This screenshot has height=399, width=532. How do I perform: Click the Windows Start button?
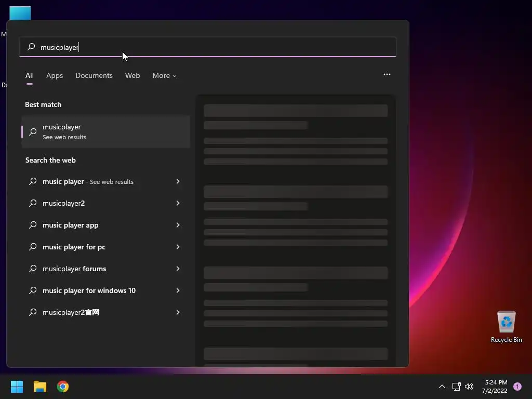pos(17,387)
